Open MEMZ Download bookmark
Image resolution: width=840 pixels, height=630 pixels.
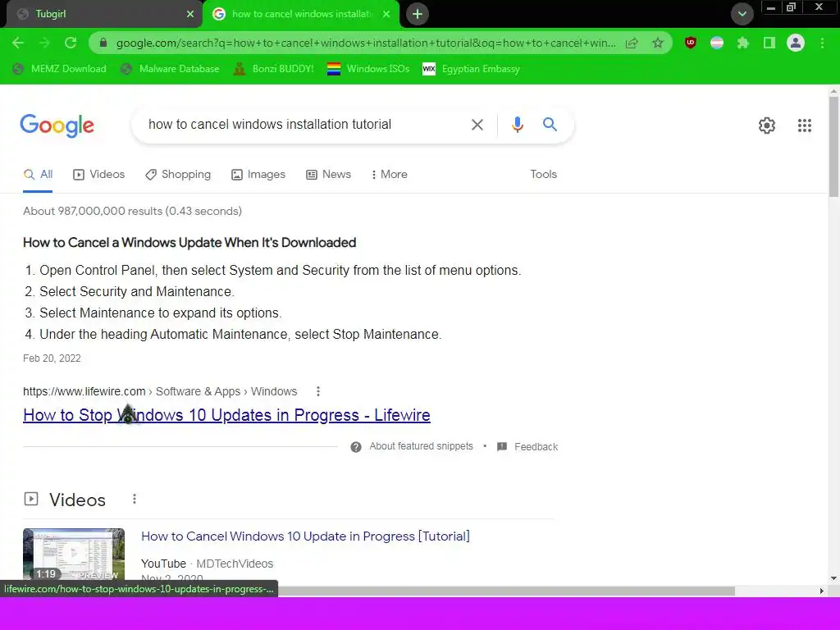point(59,69)
